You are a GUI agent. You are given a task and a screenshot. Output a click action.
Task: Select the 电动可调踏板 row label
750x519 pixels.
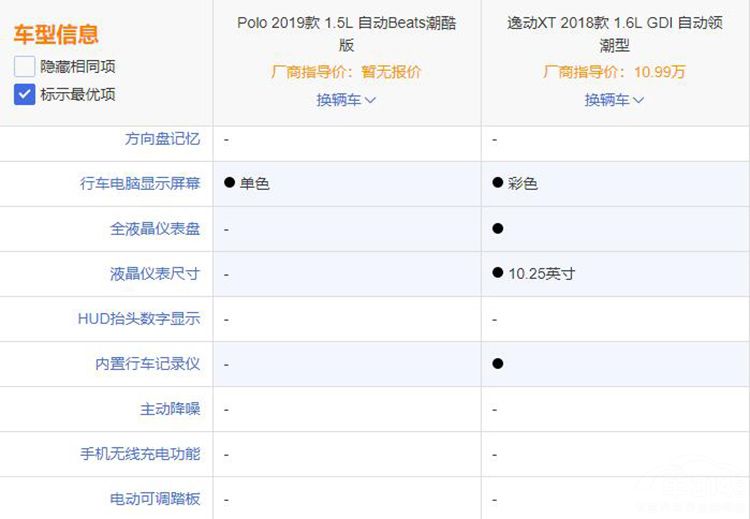point(155,499)
